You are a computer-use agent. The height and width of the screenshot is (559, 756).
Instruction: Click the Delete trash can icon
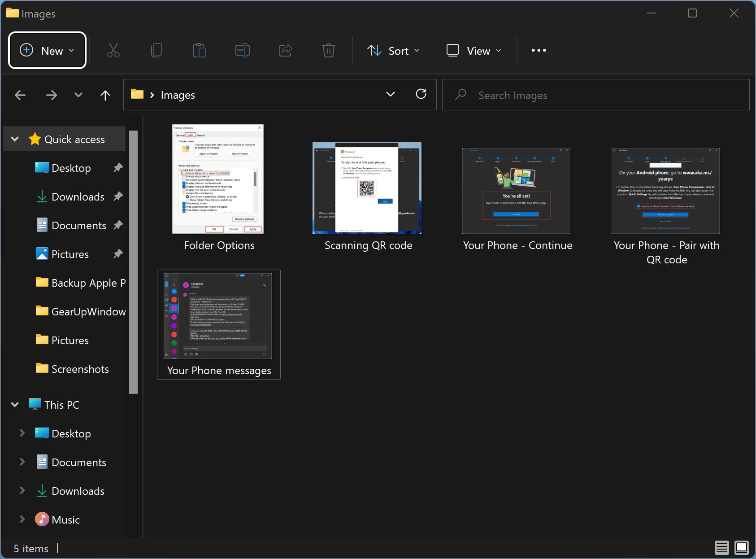coord(329,50)
